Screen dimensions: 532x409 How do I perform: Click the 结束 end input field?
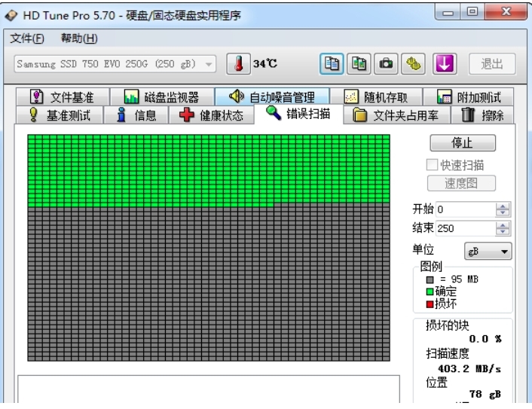point(466,228)
